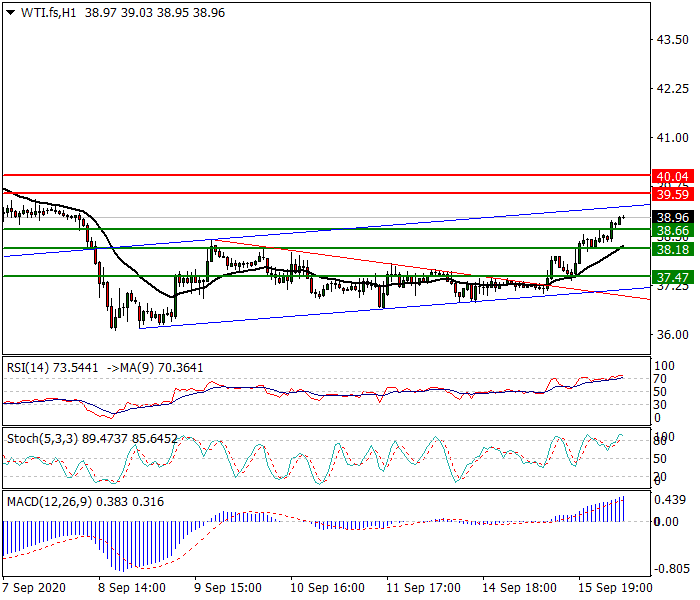
Task: Click the 40.04 red resistance price label
Action: coord(673,177)
